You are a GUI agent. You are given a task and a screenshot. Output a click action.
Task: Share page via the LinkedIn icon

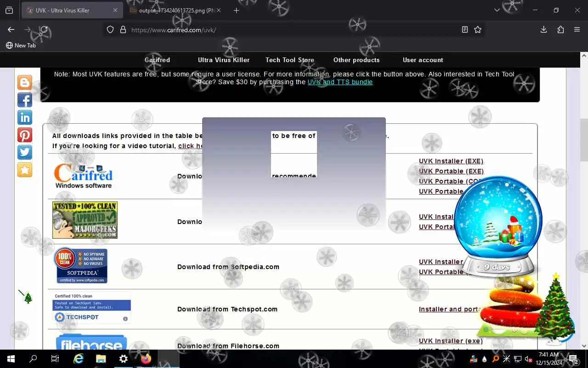(x=25, y=117)
